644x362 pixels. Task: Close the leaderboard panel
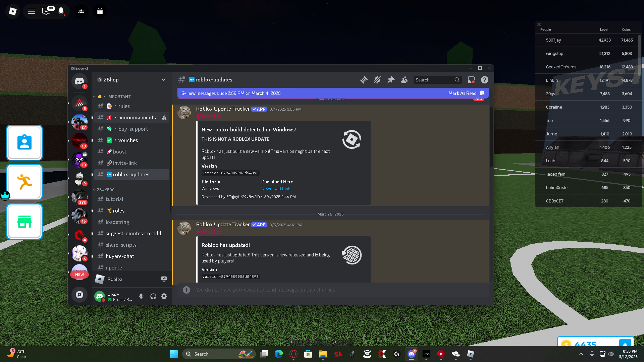539,24
